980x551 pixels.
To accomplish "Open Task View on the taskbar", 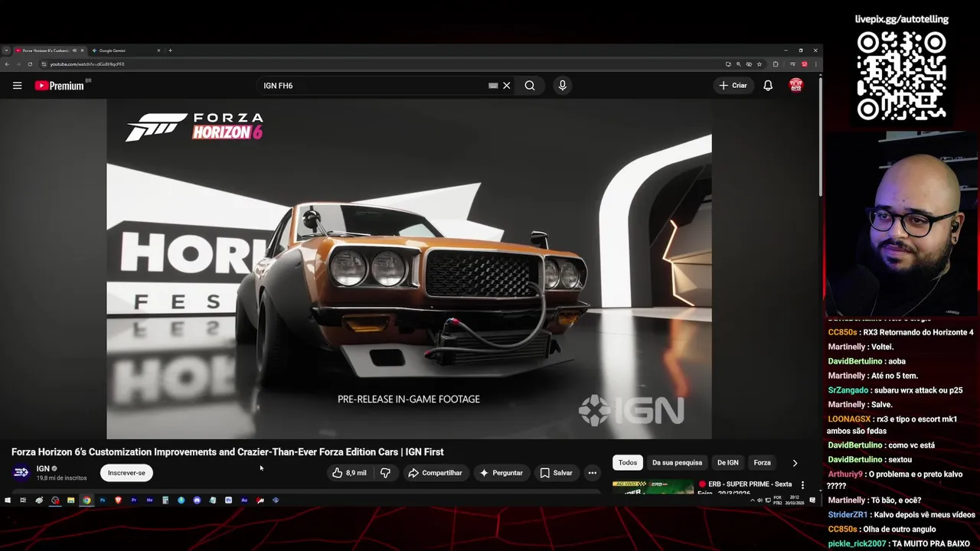I will pos(23,500).
